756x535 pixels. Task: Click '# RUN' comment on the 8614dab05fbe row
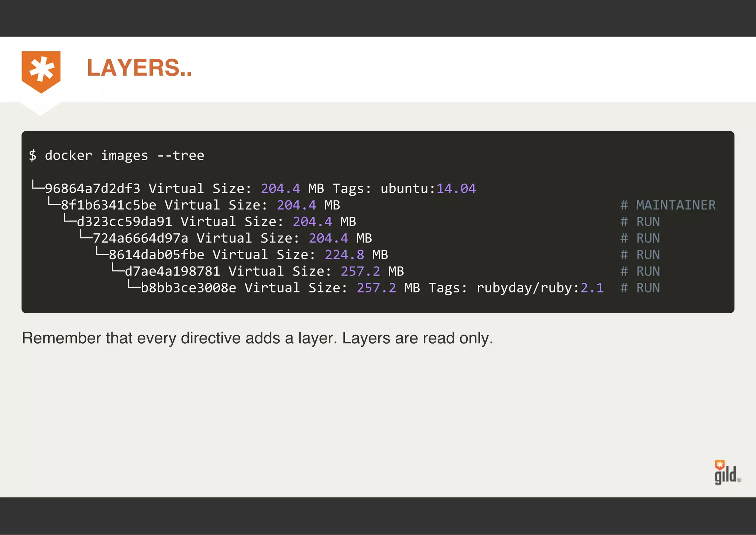pyautogui.click(x=640, y=255)
